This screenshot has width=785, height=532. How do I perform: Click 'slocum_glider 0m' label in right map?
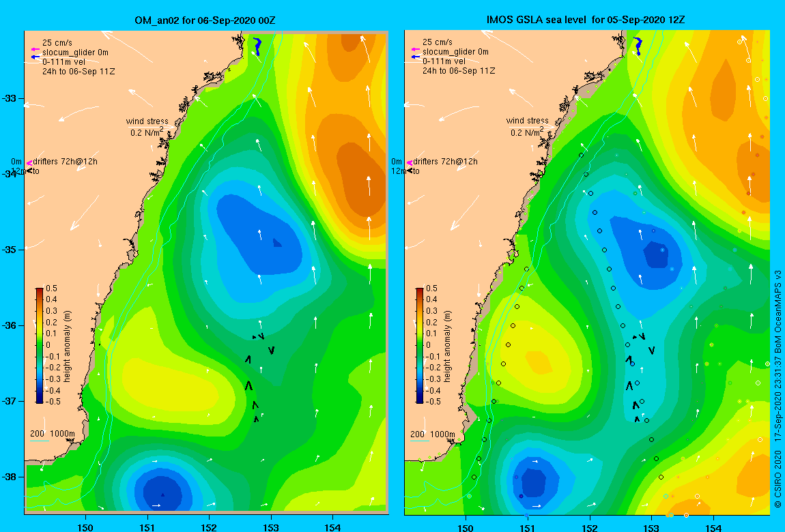coord(455,52)
